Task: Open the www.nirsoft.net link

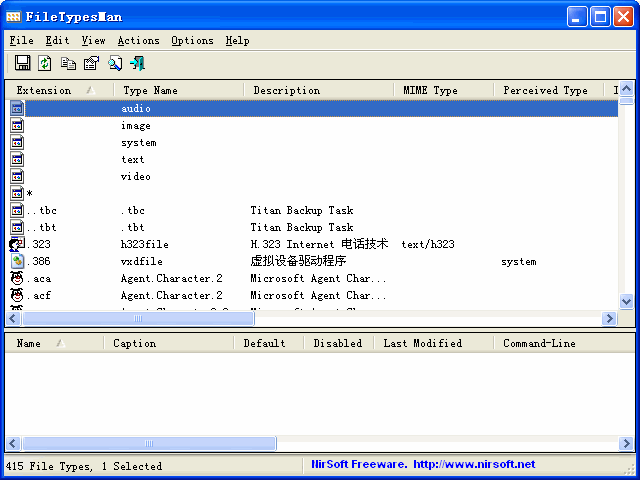Action: pos(474,464)
